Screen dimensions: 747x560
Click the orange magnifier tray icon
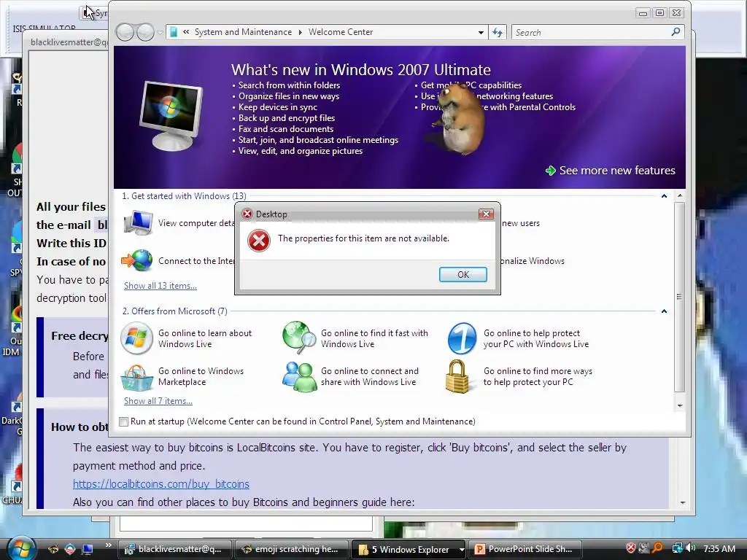click(657, 548)
